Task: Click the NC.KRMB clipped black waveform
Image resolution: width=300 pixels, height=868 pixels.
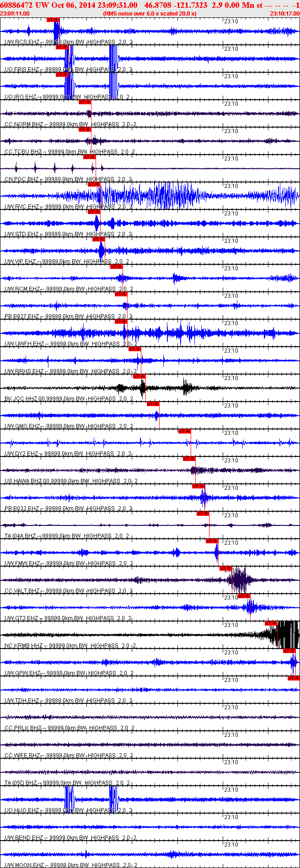Action: point(287,635)
